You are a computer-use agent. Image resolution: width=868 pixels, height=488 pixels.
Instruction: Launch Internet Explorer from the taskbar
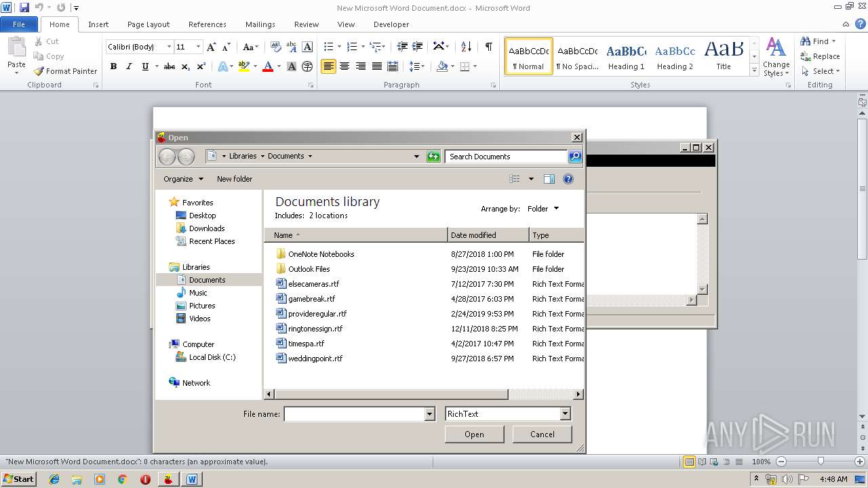click(54, 479)
